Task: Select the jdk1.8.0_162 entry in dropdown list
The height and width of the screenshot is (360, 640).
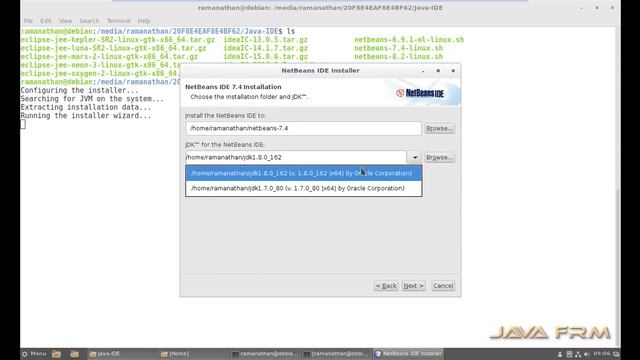Action: coord(304,173)
